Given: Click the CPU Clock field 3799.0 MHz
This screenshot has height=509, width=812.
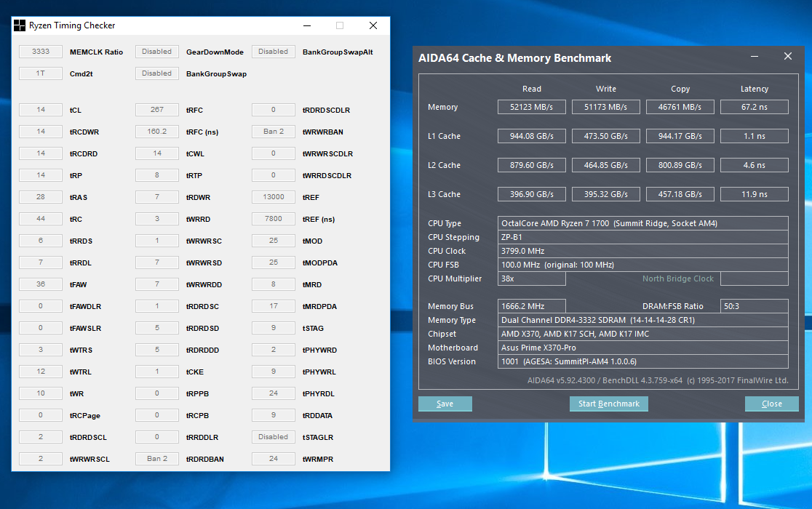Looking at the screenshot, I should pos(642,251).
